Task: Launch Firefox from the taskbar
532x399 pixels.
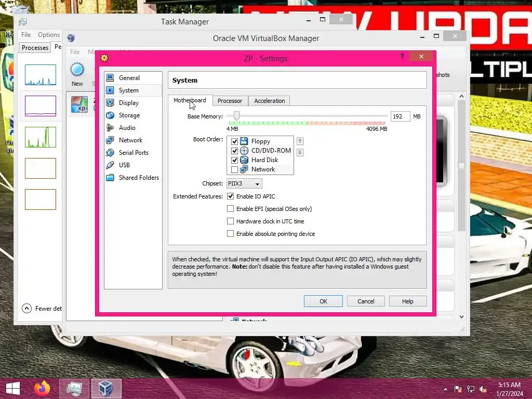Action: (42, 389)
